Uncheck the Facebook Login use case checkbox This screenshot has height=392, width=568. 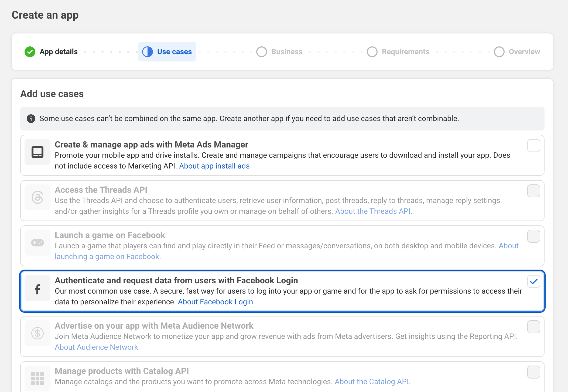533,281
